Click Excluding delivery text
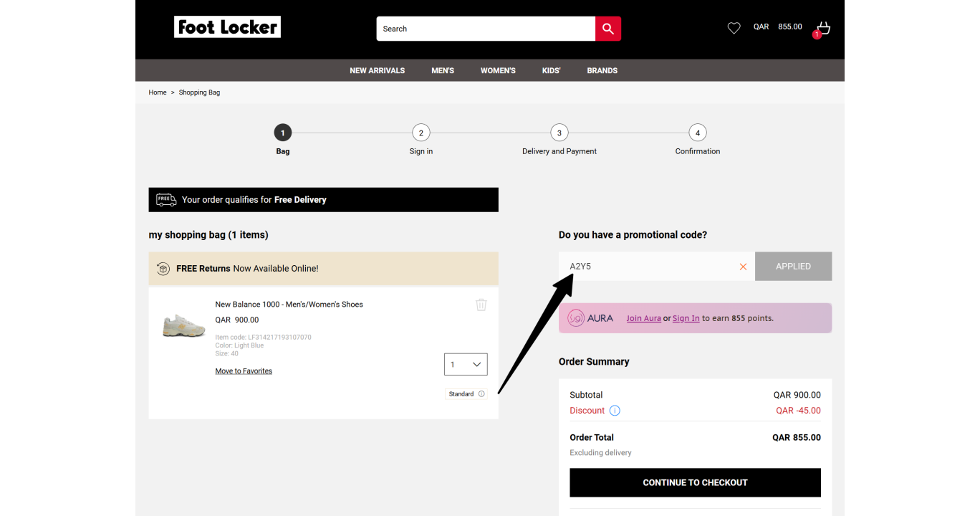 pos(600,453)
